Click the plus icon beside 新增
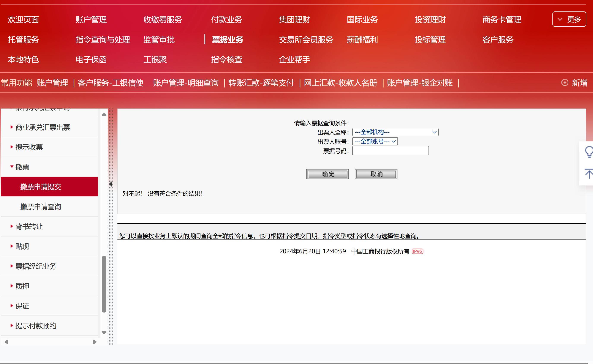593x364 pixels. tap(565, 83)
